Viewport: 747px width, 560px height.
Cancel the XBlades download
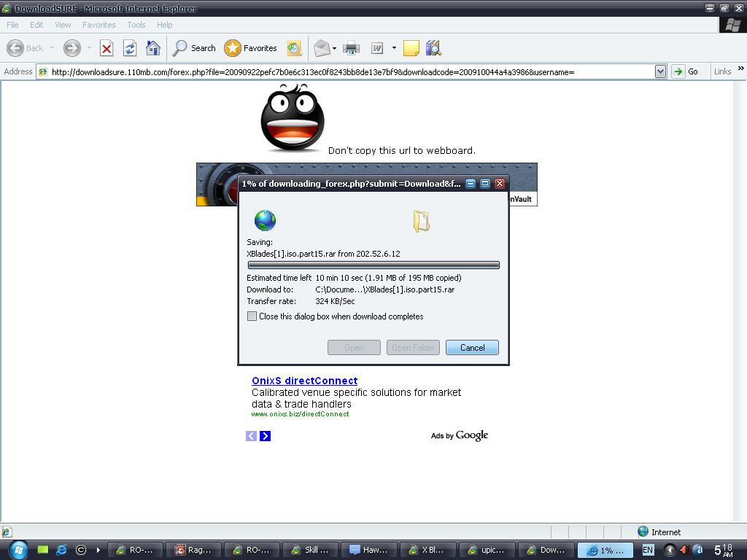pos(472,348)
